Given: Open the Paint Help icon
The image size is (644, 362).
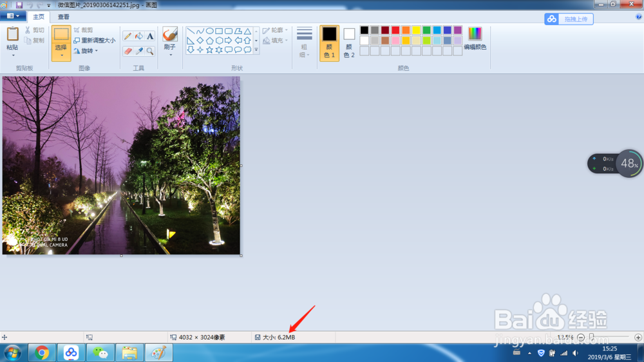Looking at the screenshot, I should (x=638, y=17).
